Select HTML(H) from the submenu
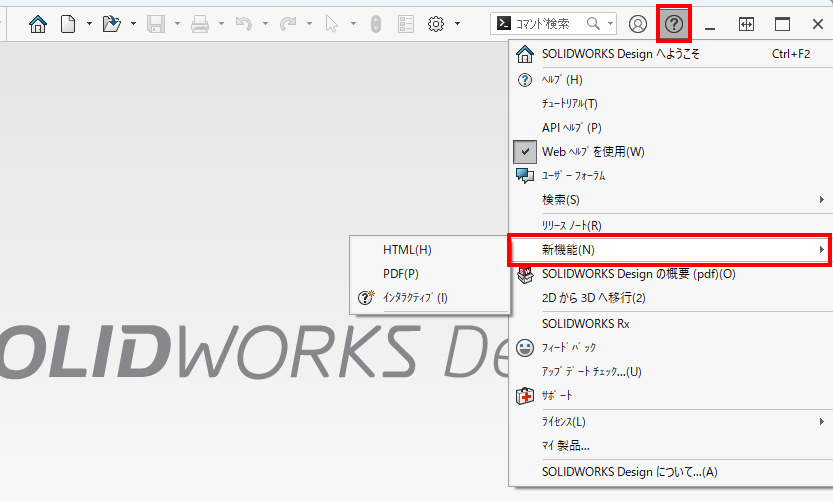833x501 pixels. coord(407,250)
